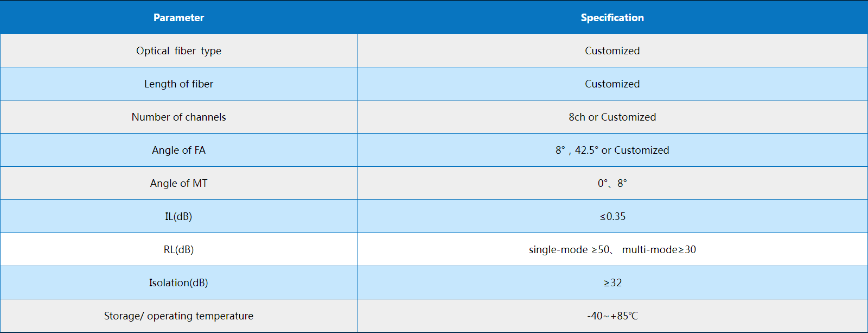Image resolution: width=868 pixels, height=333 pixels.
Task: Select the 8ch or Customized value
Action: coord(612,117)
